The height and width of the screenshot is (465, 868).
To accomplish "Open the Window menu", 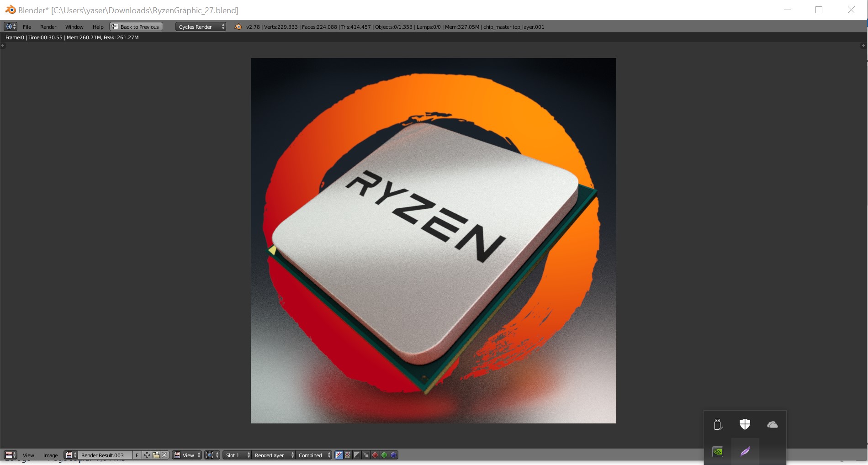I will click(x=74, y=27).
